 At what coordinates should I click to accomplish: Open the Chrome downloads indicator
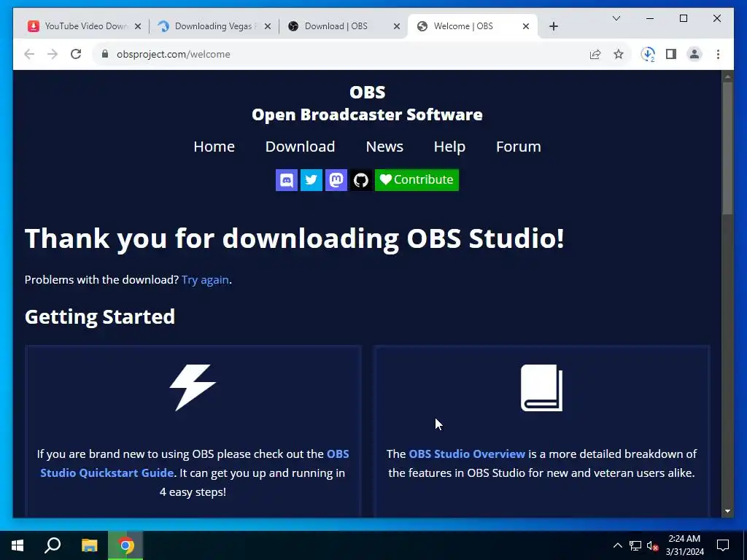[x=648, y=54]
